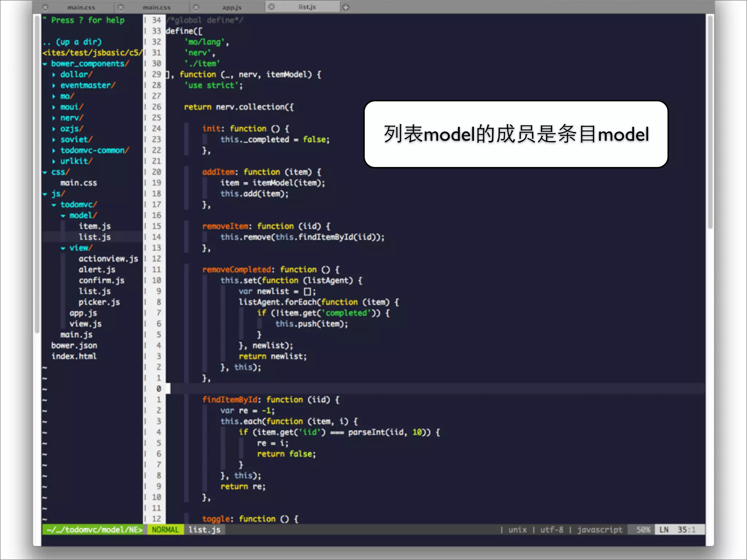Viewport: 747px width, 560px height.
Task: Place cursor on the toggle function line
Action: pyautogui.click(x=250, y=519)
